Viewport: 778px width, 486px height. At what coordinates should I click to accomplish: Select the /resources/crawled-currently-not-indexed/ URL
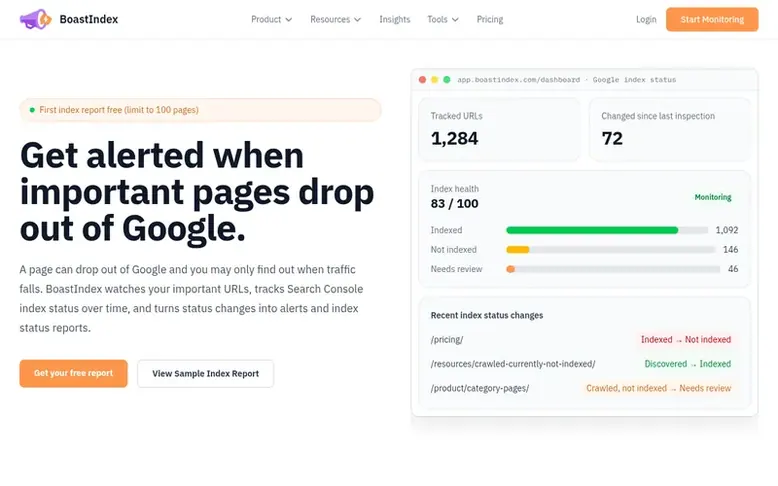click(x=513, y=364)
